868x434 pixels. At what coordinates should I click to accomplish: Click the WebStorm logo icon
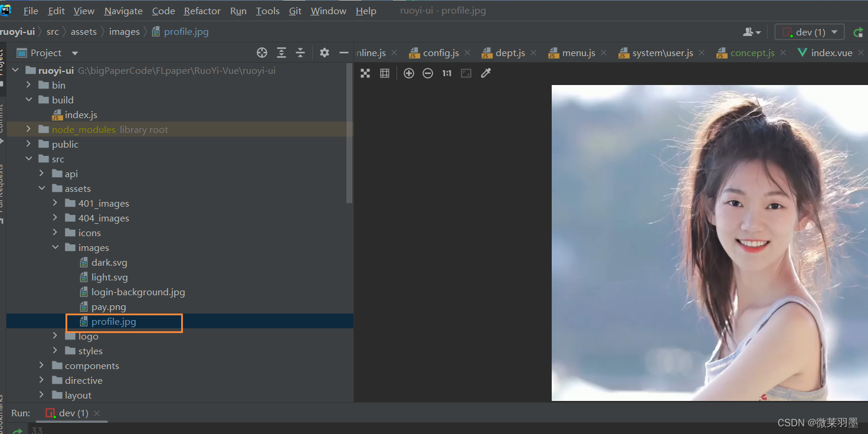pyautogui.click(x=6, y=10)
